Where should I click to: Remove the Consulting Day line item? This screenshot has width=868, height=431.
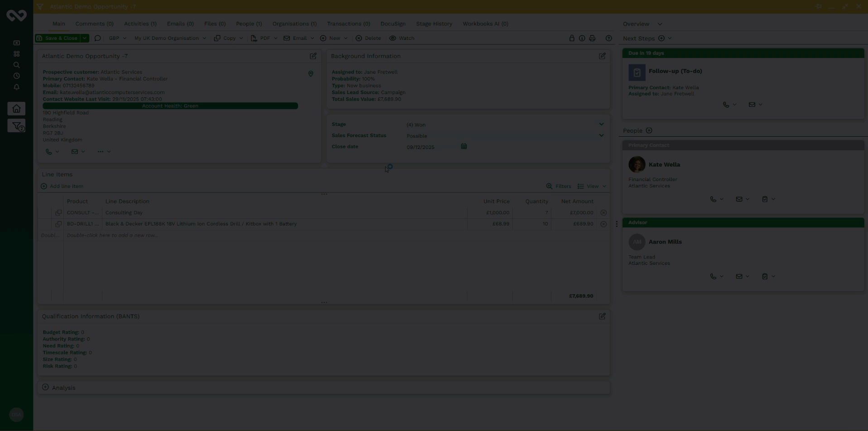coord(603,213)
